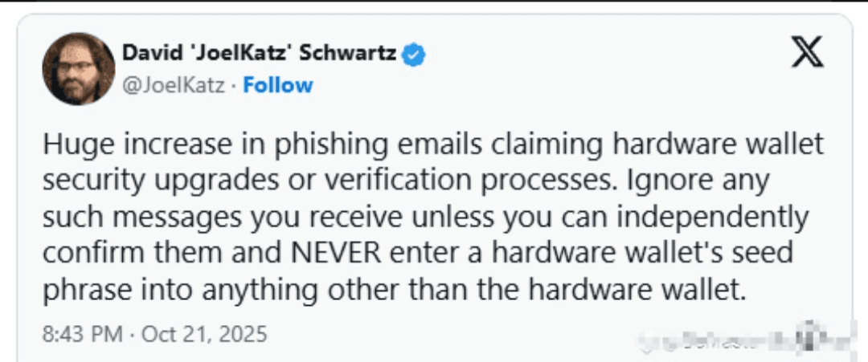868x362 pixels.
Task: Open the 8:43 PM timestamp link
Action: pos(83,334)
